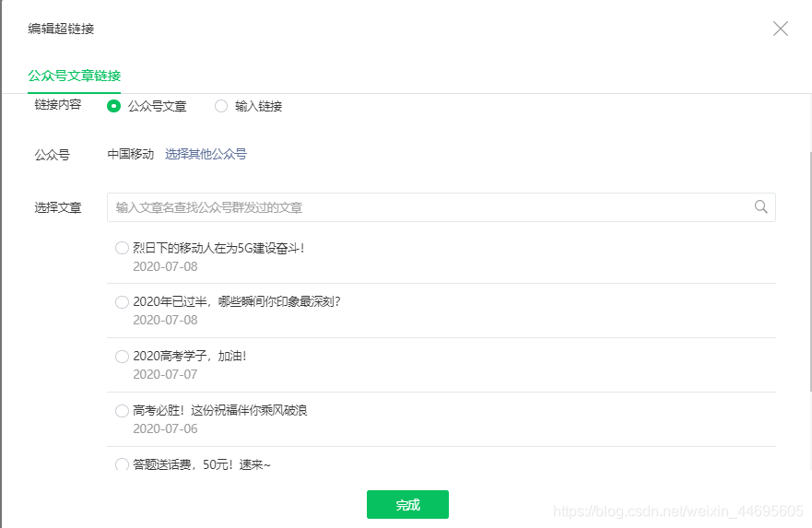Viewport: 812px width, 528px height.
Task: Switch to 公众号文章链接 tab
Action: 74,76
